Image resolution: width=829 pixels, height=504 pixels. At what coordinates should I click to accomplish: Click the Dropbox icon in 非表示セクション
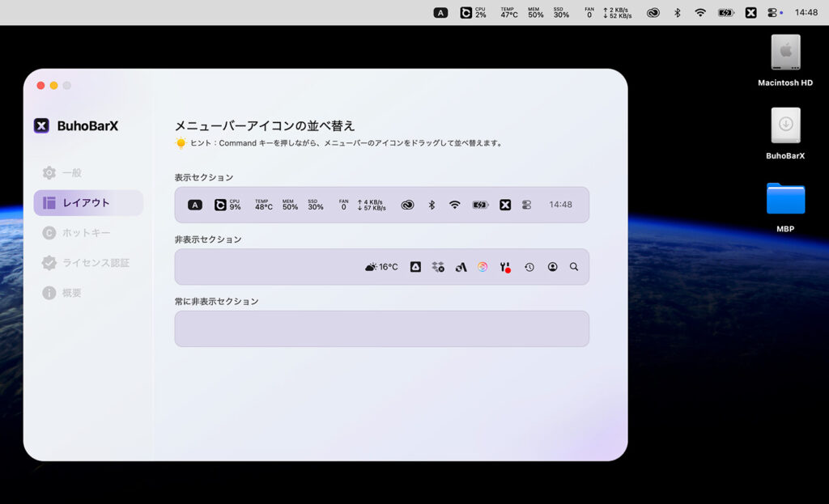coord(438,267)
